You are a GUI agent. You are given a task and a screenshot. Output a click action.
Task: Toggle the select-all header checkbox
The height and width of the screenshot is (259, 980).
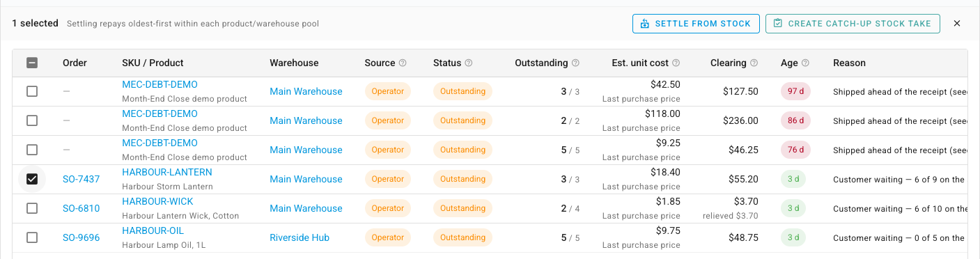coord(32,63)
